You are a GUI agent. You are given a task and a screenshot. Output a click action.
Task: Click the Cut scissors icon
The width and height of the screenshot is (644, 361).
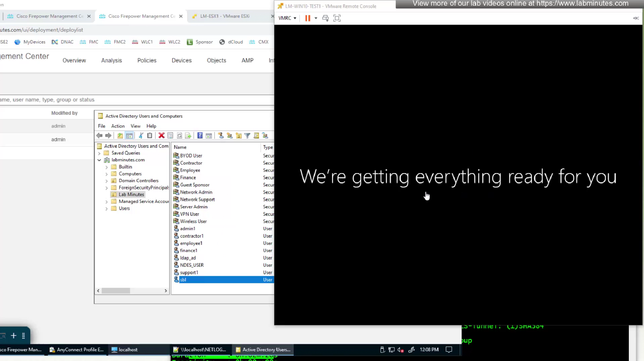(141, 135)
